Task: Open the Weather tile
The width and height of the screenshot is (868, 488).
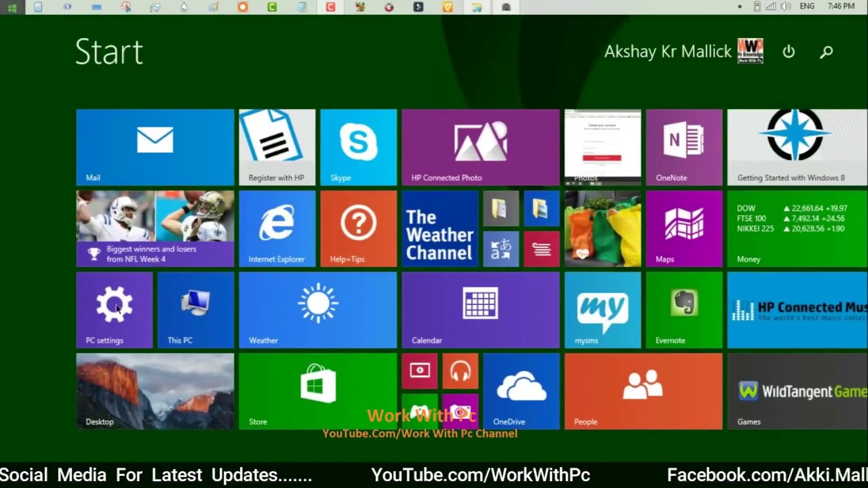Action: (317, 310)
